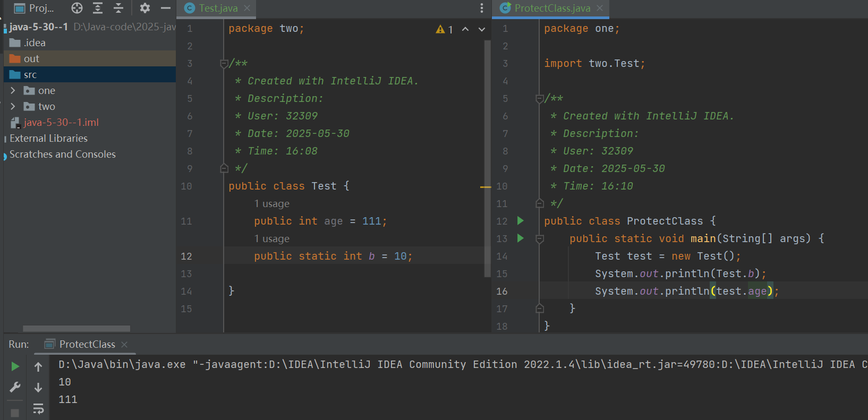Viewport: 868px width, 420px height.
Task: Collapse all nodes in Project panel
Action: click(118, 8)
